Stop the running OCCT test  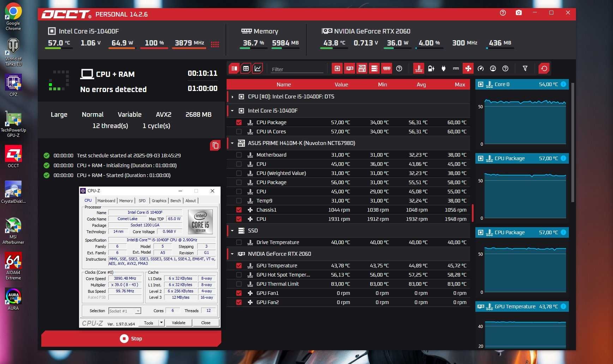(x=131, y=339)
